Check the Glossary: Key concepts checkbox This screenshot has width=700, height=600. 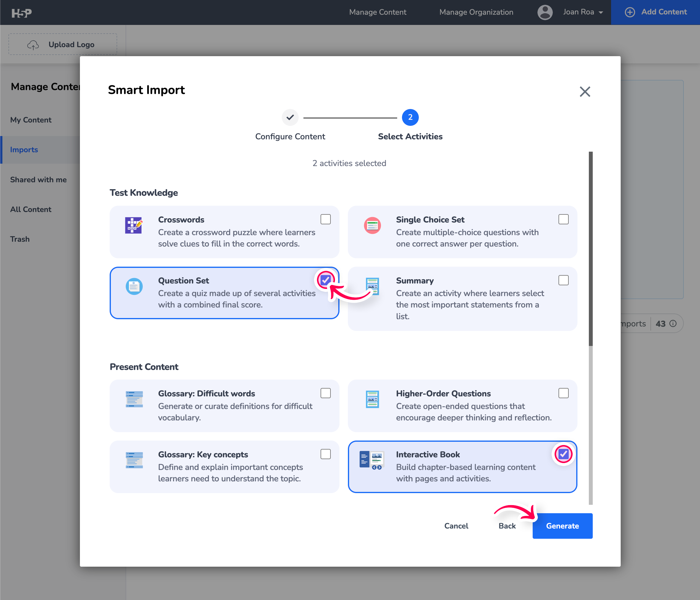click(x=326, y=454)
